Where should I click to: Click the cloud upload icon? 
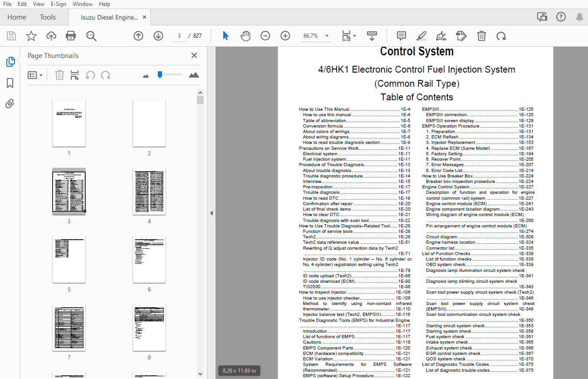51,36
